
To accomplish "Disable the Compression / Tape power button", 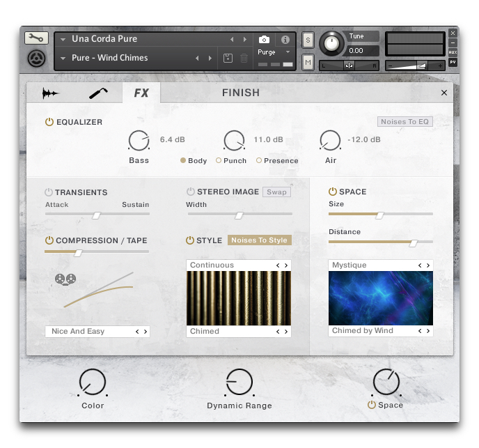I will (49, 240).
